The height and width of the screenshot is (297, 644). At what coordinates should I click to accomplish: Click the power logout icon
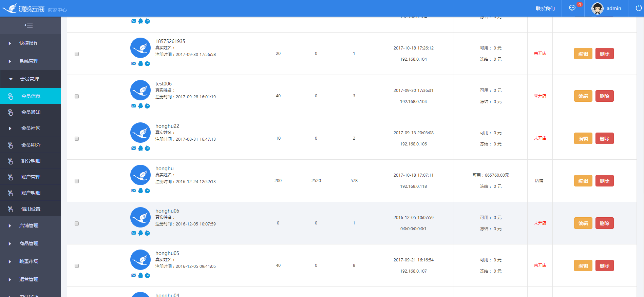pos(638,8)
